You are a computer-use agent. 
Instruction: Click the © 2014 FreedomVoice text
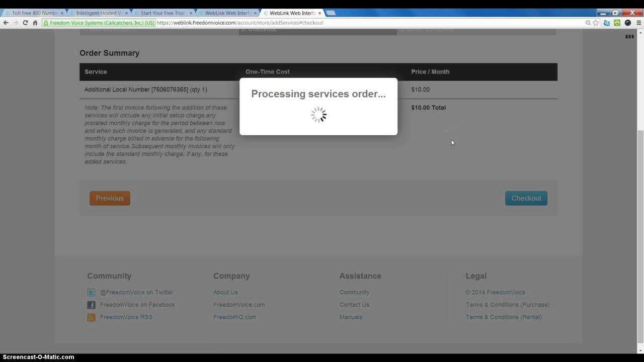(x=495, y=292)
